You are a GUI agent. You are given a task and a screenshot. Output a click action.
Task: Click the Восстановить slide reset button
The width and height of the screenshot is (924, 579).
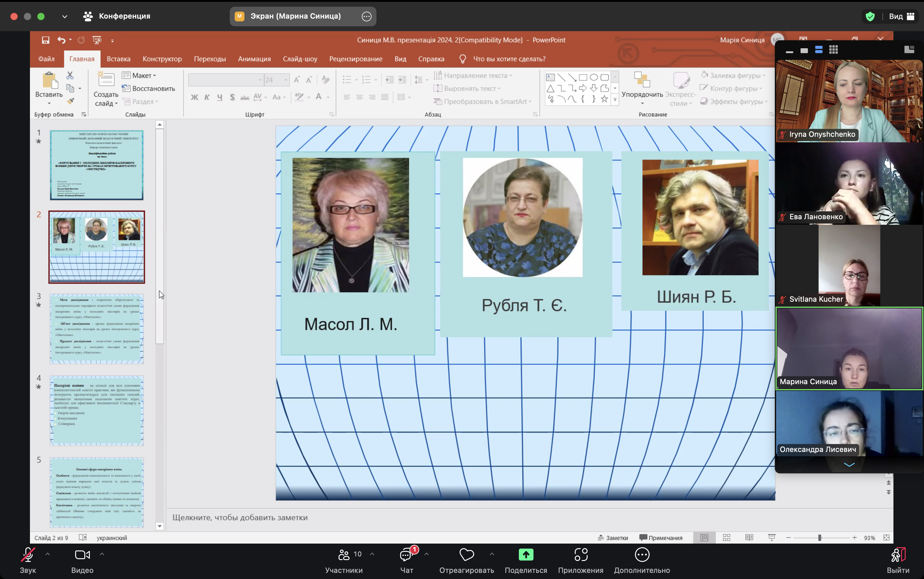click(148, 89)
